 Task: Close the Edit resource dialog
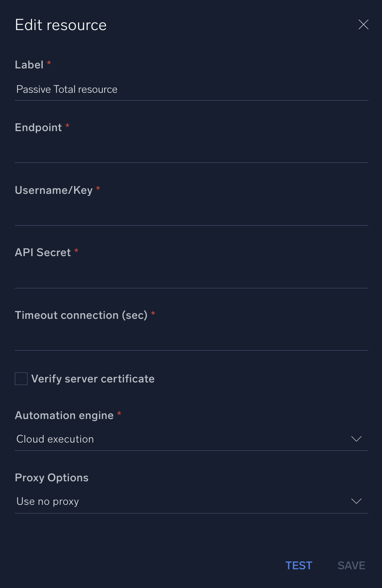click(x=363, y=24)
